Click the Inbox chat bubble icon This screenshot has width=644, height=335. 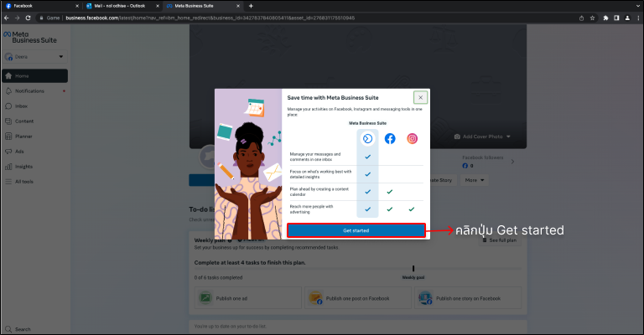pyautogui.click(x=8, y=106)
